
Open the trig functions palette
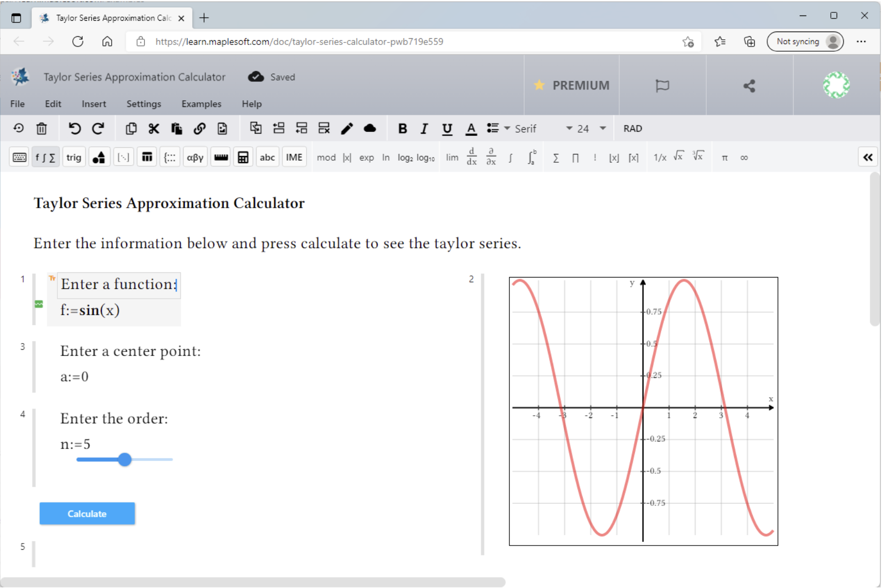click(x=74, y=158)
